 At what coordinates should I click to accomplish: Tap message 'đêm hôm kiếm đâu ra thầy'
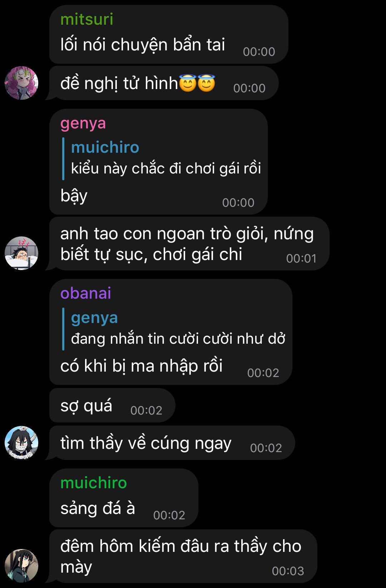[183, 556]
